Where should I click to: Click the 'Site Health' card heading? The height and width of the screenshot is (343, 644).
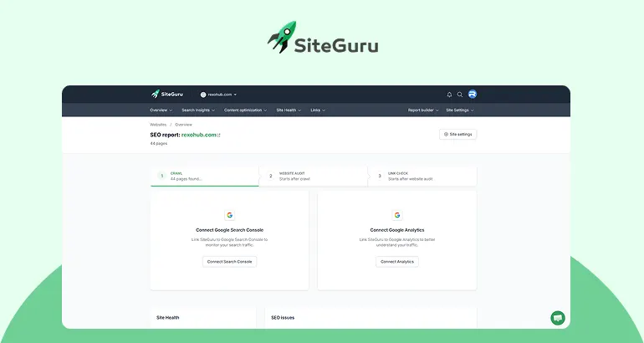[167, 318]
